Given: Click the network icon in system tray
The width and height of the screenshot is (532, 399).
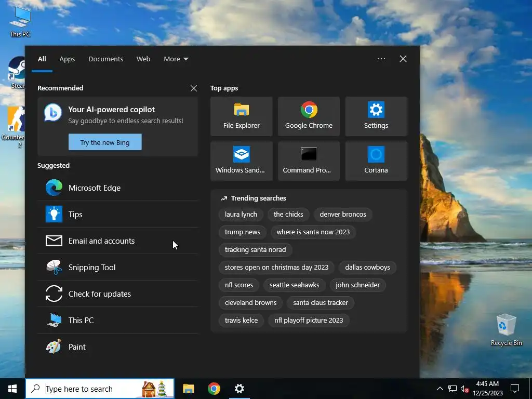Looking at the screenshot, I should (453, 389).
